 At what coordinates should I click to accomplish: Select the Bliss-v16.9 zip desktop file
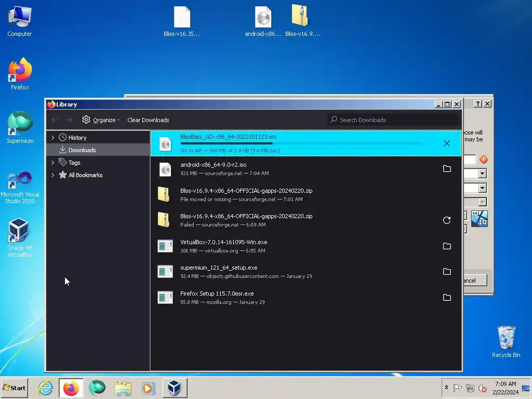pyautogui.click(x=302, y=21)
